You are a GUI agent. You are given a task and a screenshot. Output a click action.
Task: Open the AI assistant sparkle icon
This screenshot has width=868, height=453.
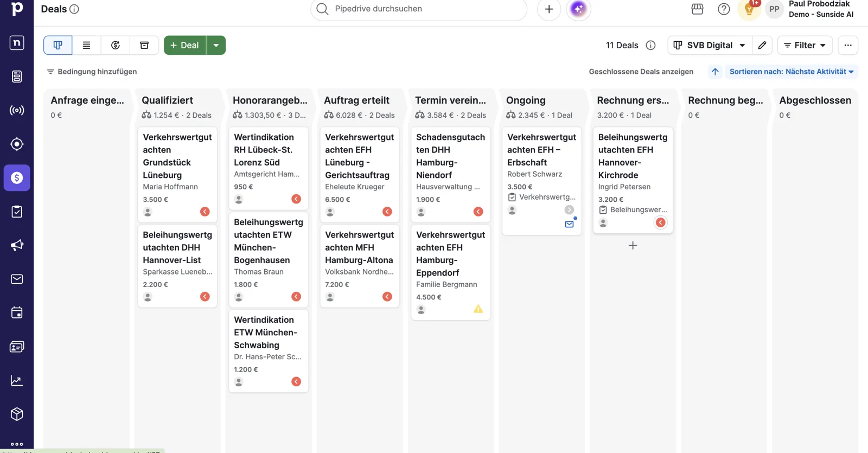pos(578,9)
